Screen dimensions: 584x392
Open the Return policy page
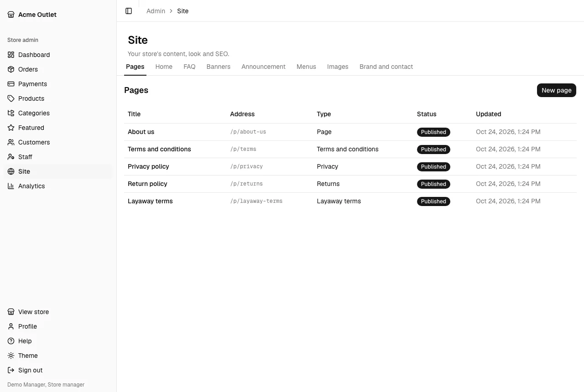click(x=147, y=184)
